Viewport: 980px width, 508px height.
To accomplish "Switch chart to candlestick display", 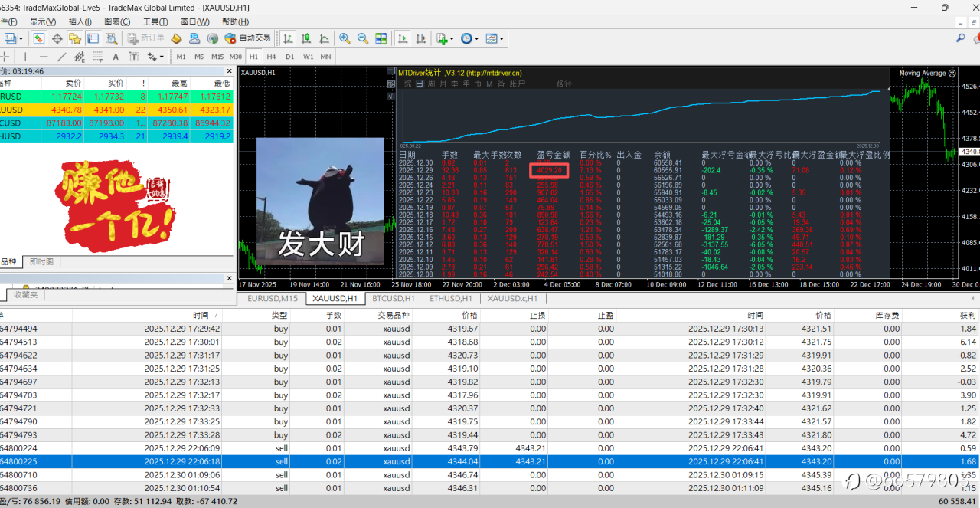I will [306, 38].
